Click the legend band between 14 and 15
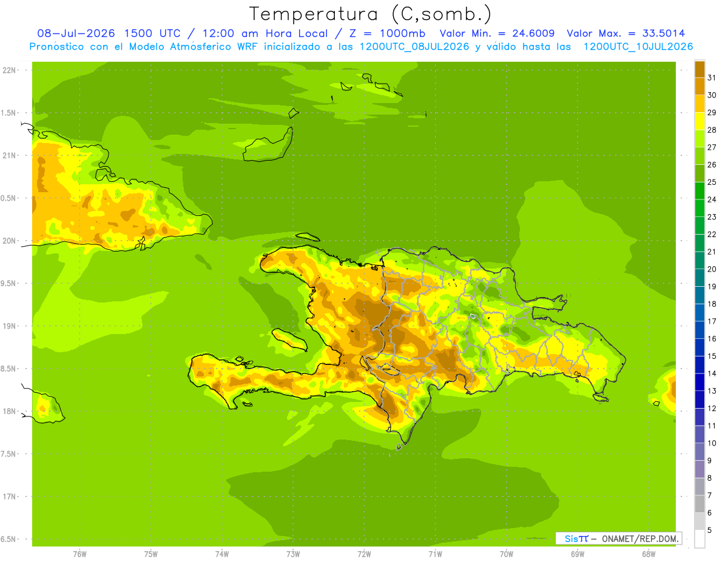728x562 pixels. pyautogui.click(x=699, y=365)
